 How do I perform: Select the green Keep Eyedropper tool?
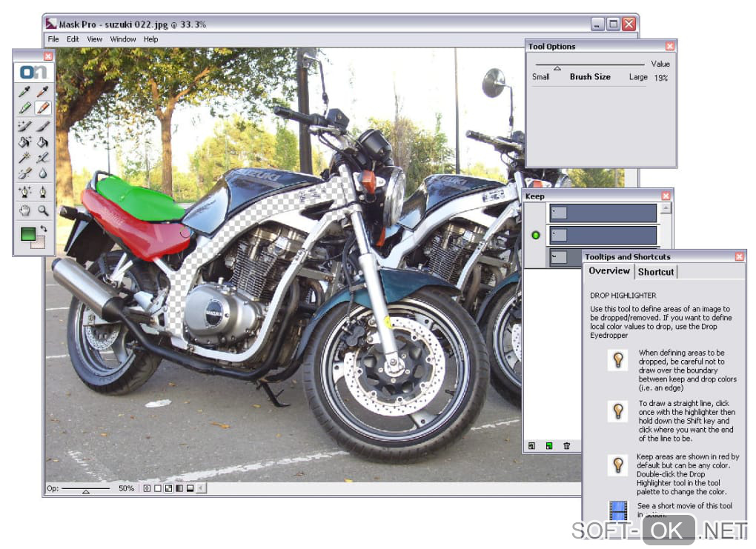tap(24, 91)
